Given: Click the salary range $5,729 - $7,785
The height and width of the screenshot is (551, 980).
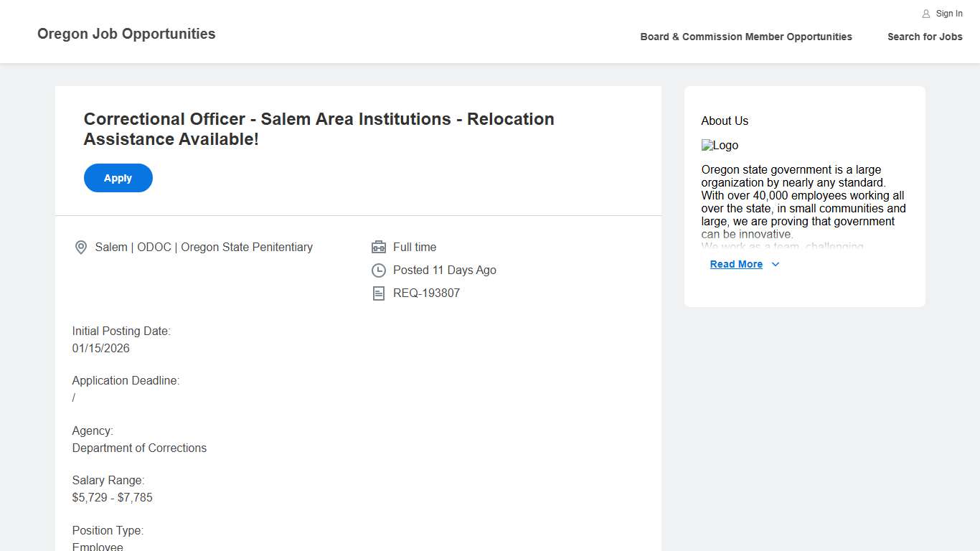Looking at the screenshot, I should pyautogui.click(x=113, y=498).
